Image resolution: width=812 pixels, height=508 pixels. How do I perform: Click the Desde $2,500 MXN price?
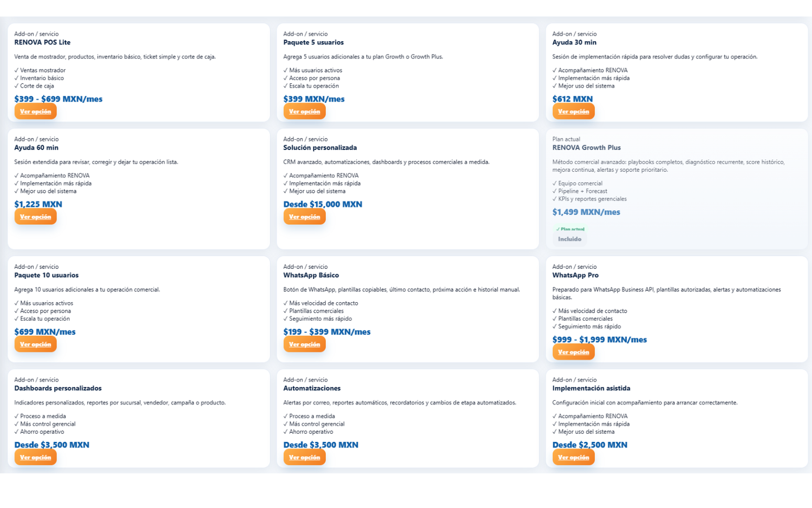point(590,445)
